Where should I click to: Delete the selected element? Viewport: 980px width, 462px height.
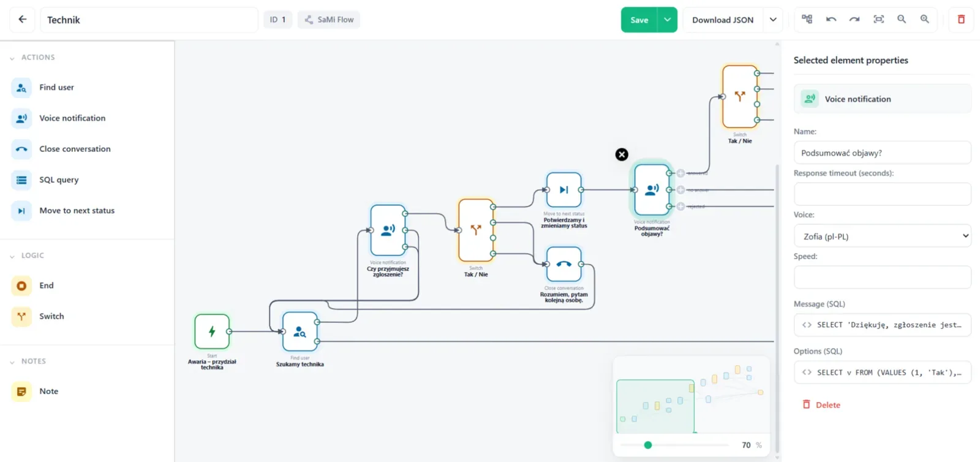821,405
